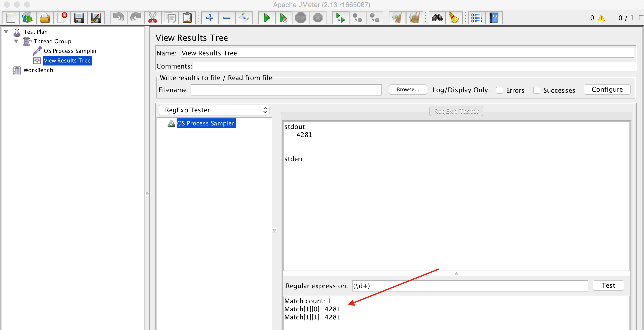Select OS Process Sampler in test plan tree
This screenshot has width=644, height=330.
tap(70, 51)
